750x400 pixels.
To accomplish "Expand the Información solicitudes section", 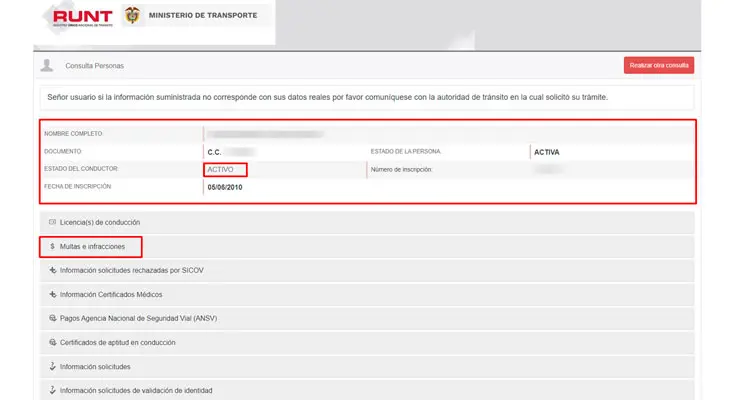I will (367, 367).
